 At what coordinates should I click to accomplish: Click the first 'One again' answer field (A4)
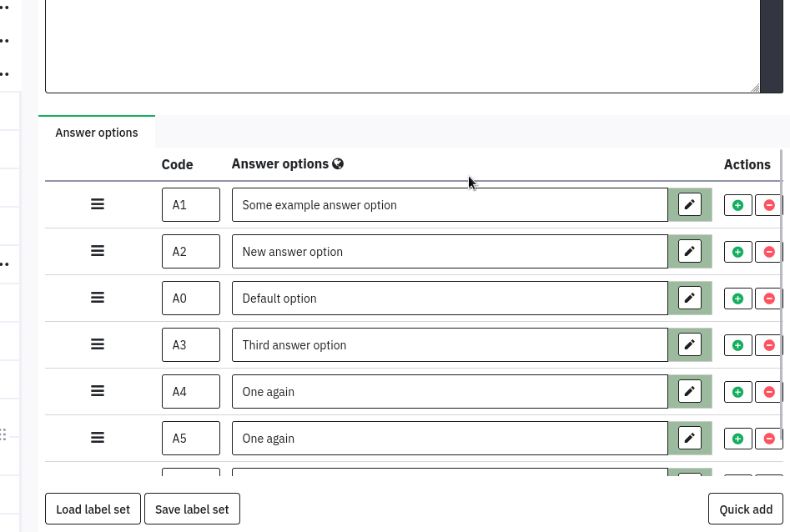click(450, 392)
